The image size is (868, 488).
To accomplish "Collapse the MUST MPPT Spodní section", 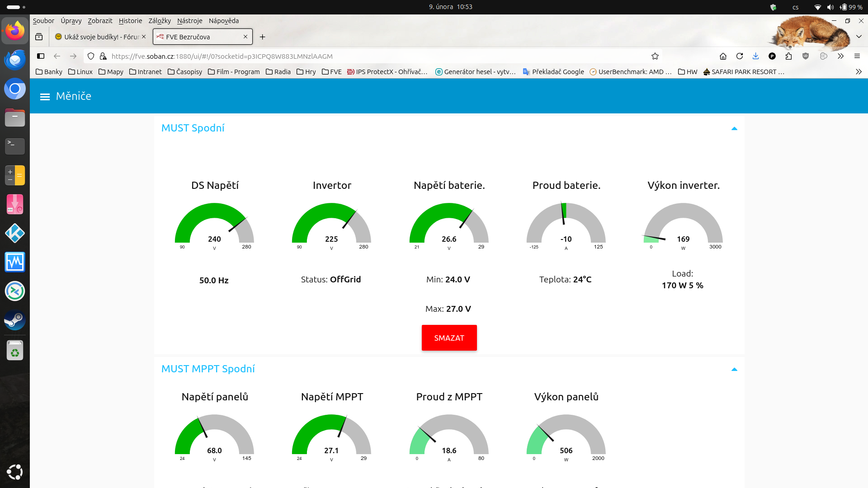I will 734,370.
